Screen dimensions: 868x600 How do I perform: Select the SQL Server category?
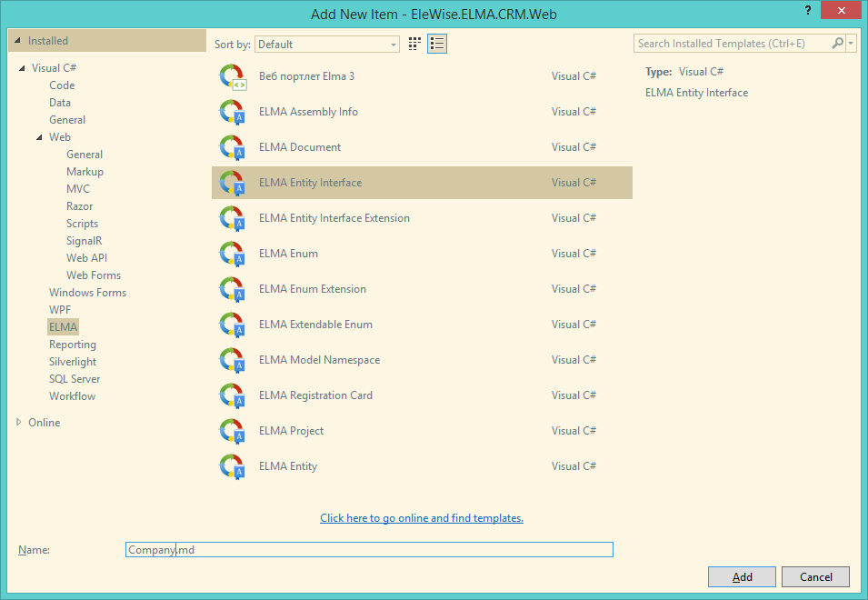(75, 378)
